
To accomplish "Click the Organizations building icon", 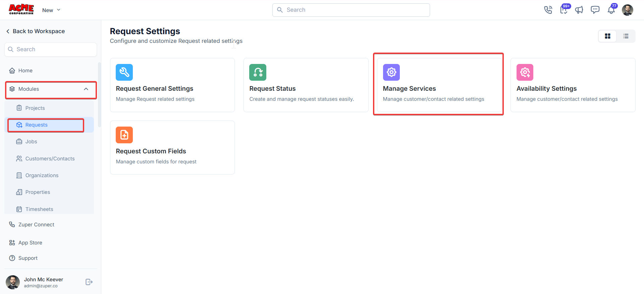I will click(19, 175).
